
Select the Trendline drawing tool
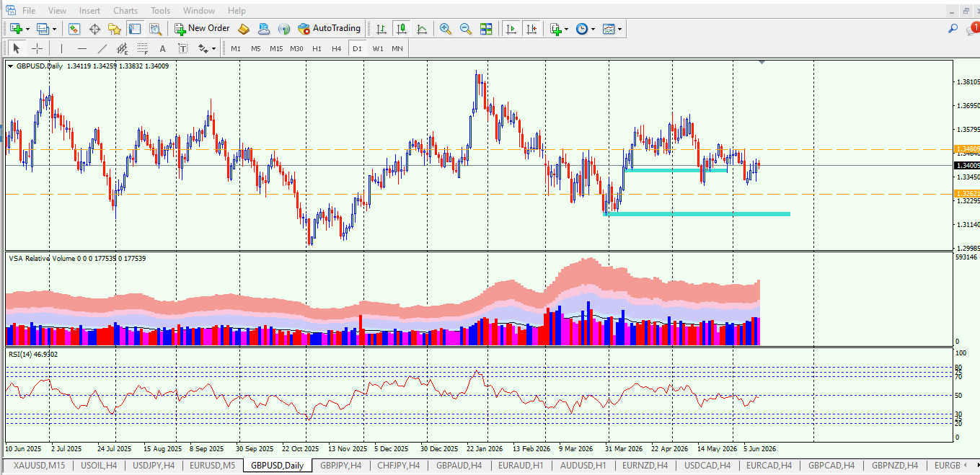[x=102, y=48]
